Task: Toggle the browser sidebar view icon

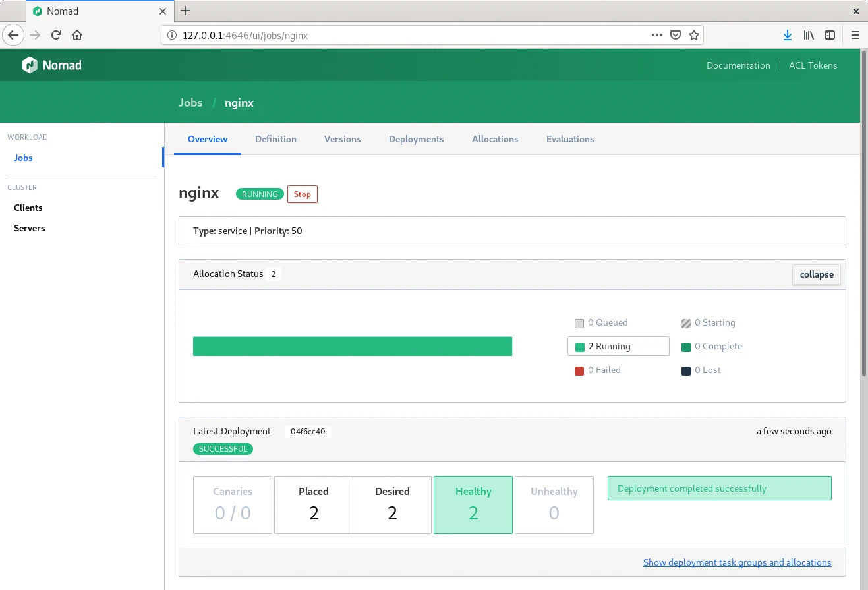Action: [x=830, y=35]
